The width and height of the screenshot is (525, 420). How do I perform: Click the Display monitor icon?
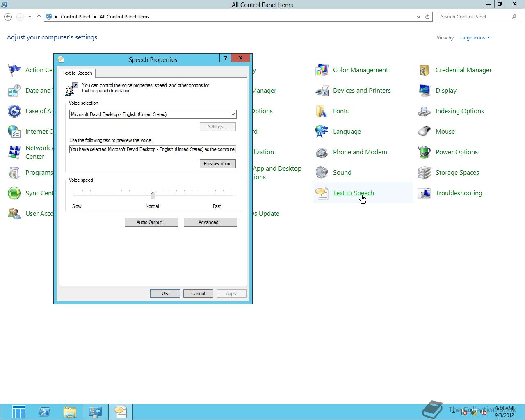point(425,91)
